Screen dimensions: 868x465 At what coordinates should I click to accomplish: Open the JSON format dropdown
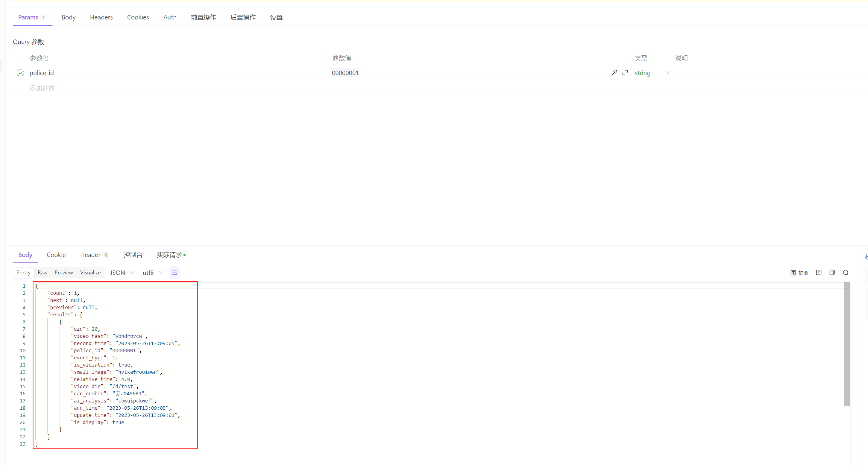coord(122,273)
